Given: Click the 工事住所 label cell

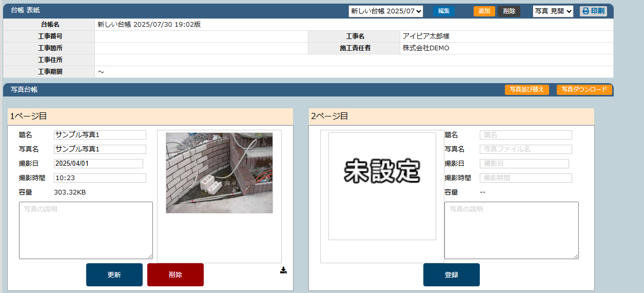Looking at the screenshot, I should coord(49,60).
